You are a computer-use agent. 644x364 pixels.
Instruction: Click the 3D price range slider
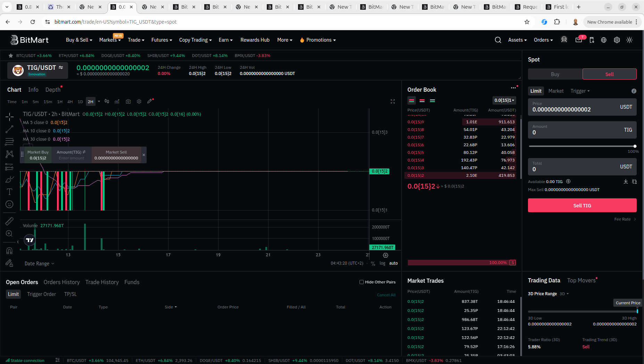[582, 311]
